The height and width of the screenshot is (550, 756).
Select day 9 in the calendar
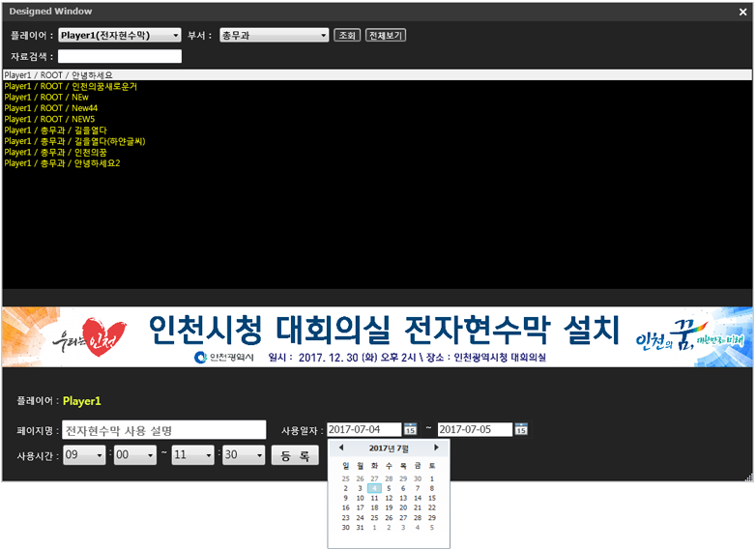346,498
